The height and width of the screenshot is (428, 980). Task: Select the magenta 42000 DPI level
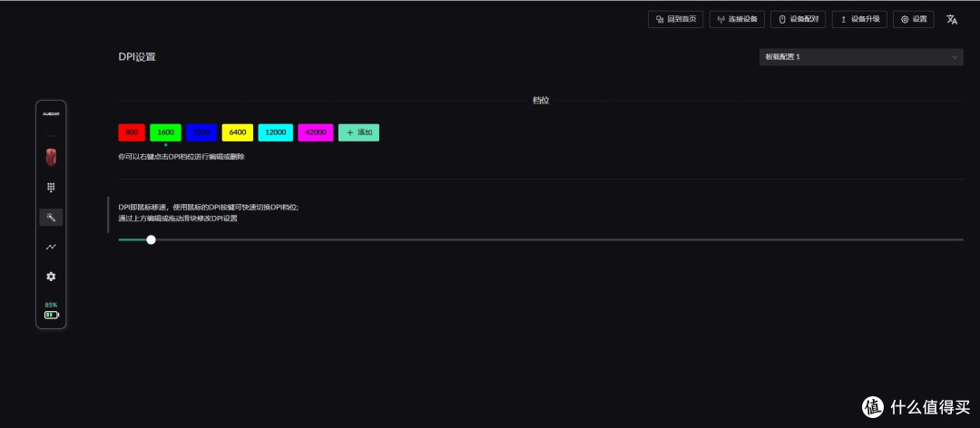(x=316, y=132)
